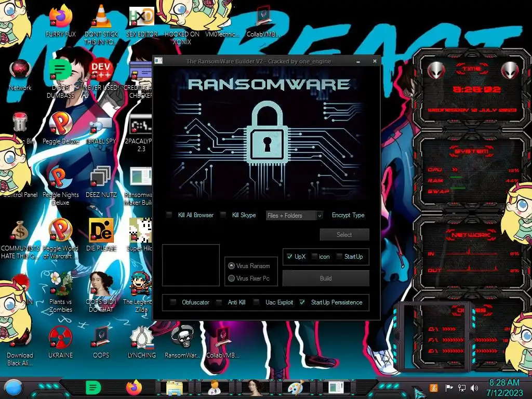
Task: Click the volume speaker tray icon
Action: (x=474, y=388)
